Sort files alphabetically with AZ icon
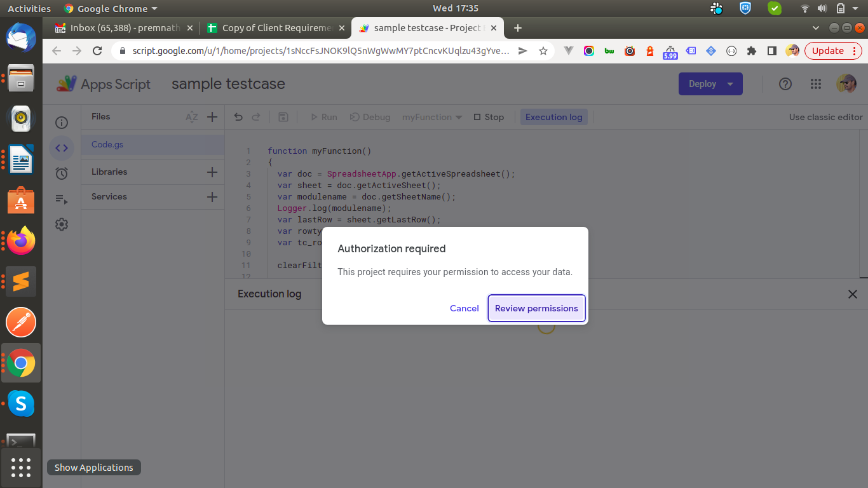This screenshot has height=488, width=868. 191,117
